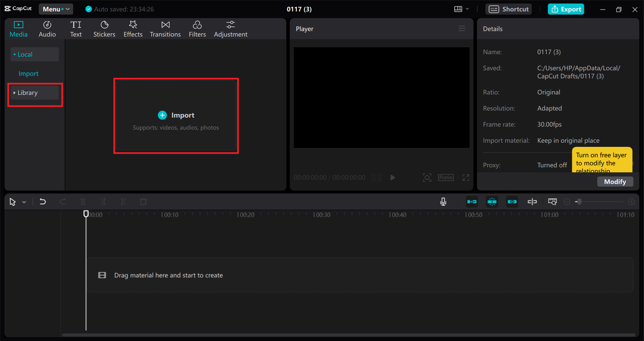Click the timeline horizontal scrollbar

350,334
